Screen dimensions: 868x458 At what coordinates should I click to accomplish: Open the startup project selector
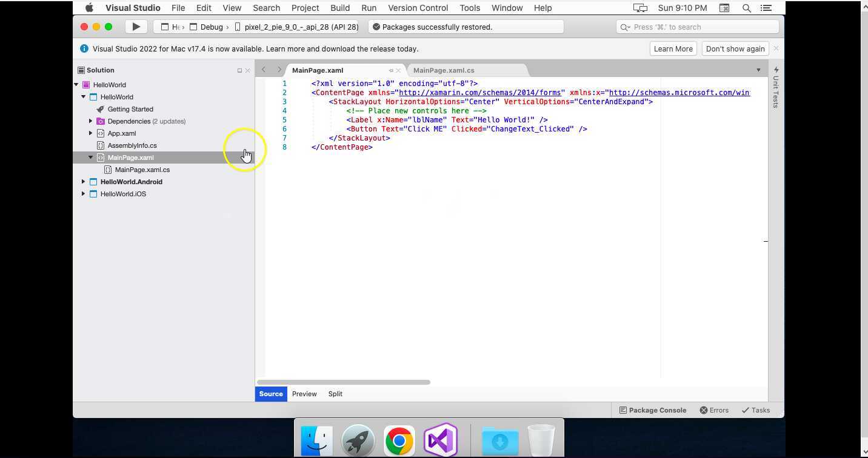170,27
